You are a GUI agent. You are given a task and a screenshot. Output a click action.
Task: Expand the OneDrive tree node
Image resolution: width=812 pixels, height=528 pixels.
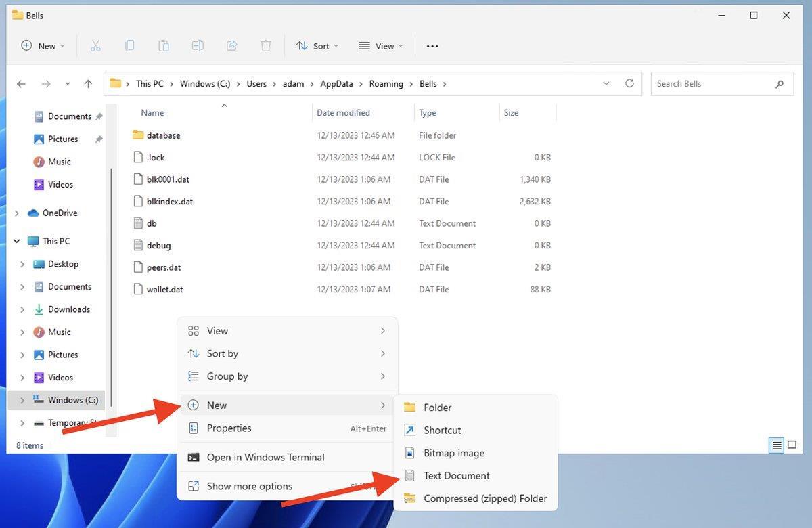point(17,213)
